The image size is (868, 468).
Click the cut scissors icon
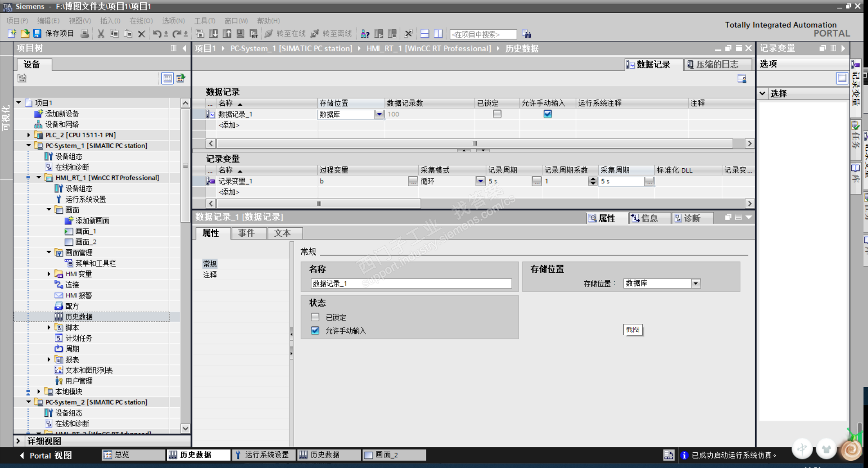point(101,34)
